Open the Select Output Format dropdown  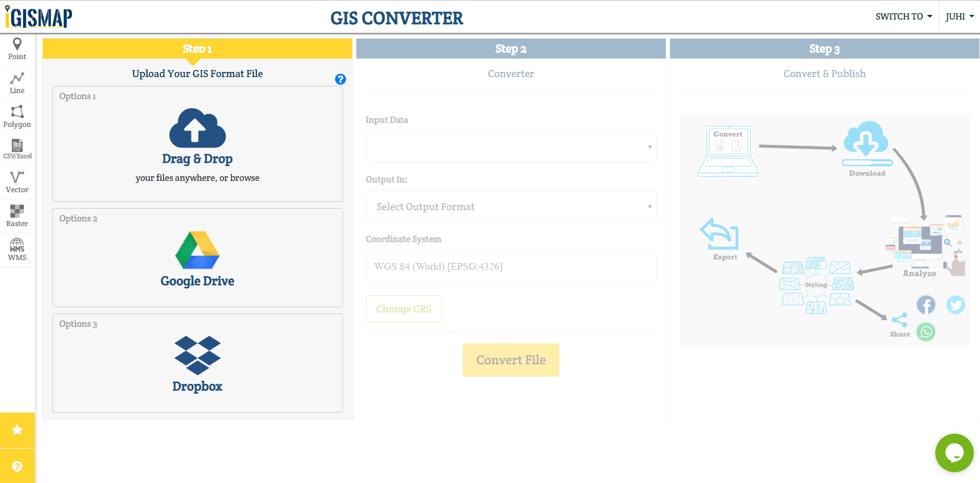point(511,207)
